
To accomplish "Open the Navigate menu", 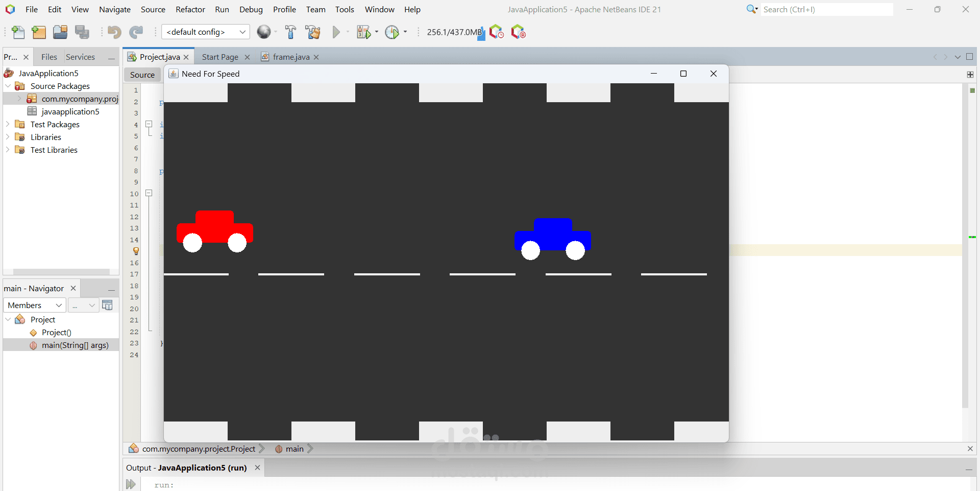I will pos(115,9).
